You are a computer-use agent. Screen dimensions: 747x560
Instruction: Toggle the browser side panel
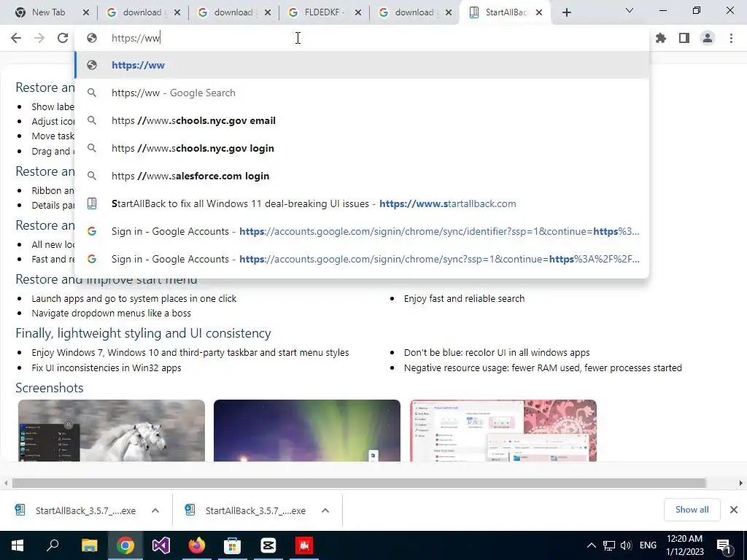684,38
